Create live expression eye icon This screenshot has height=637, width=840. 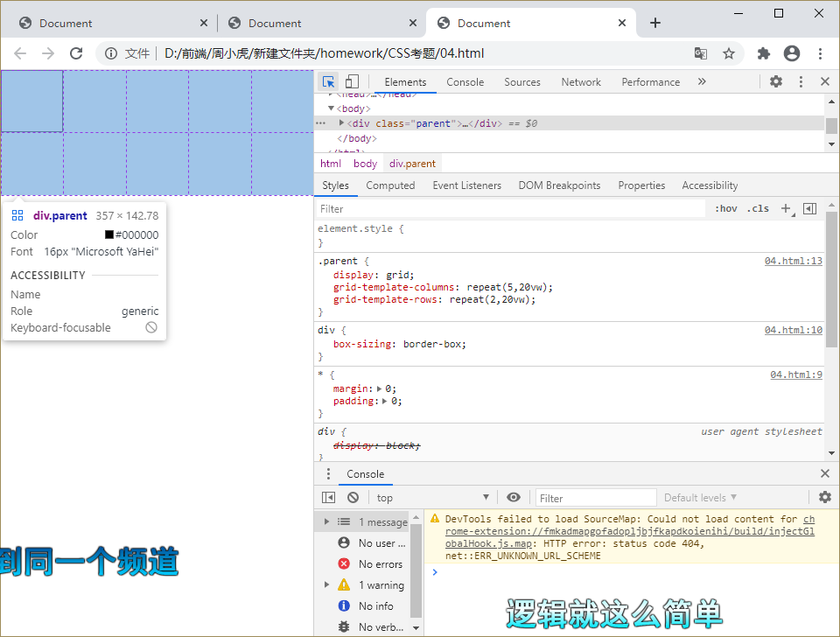514,498
